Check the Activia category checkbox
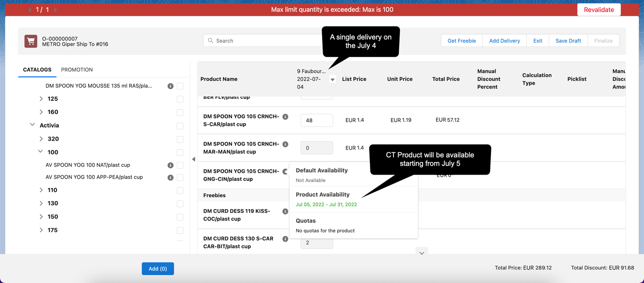The height and width of the screenshot is (283, 644). 180,126
